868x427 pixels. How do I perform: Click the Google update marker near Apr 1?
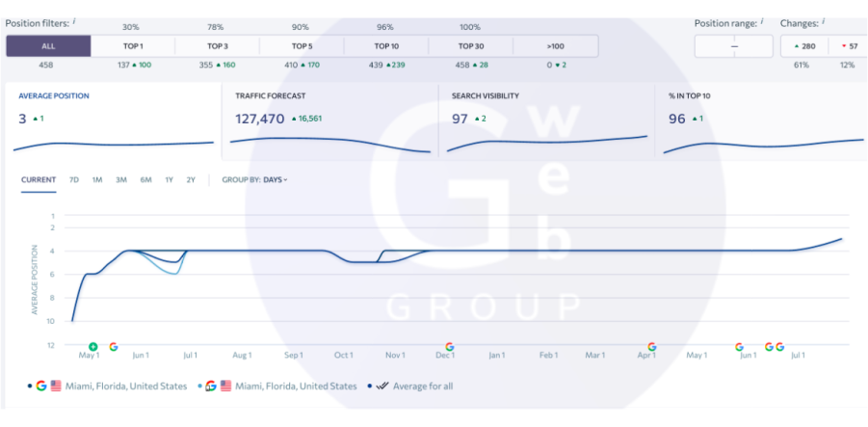point(652,346)
